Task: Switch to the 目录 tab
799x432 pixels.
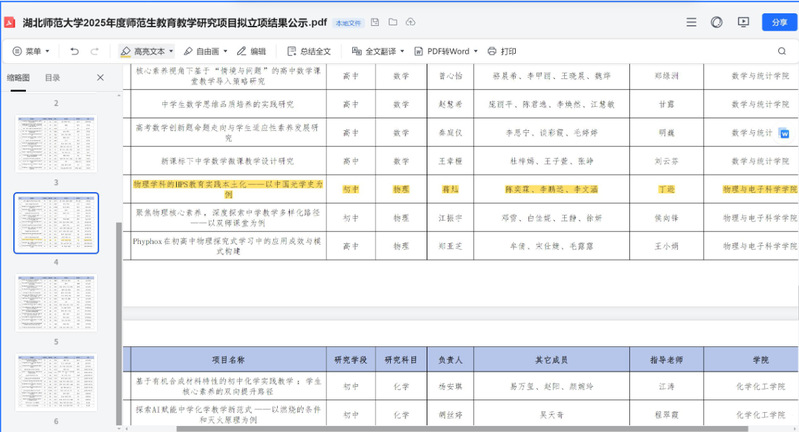Action: 52,78
